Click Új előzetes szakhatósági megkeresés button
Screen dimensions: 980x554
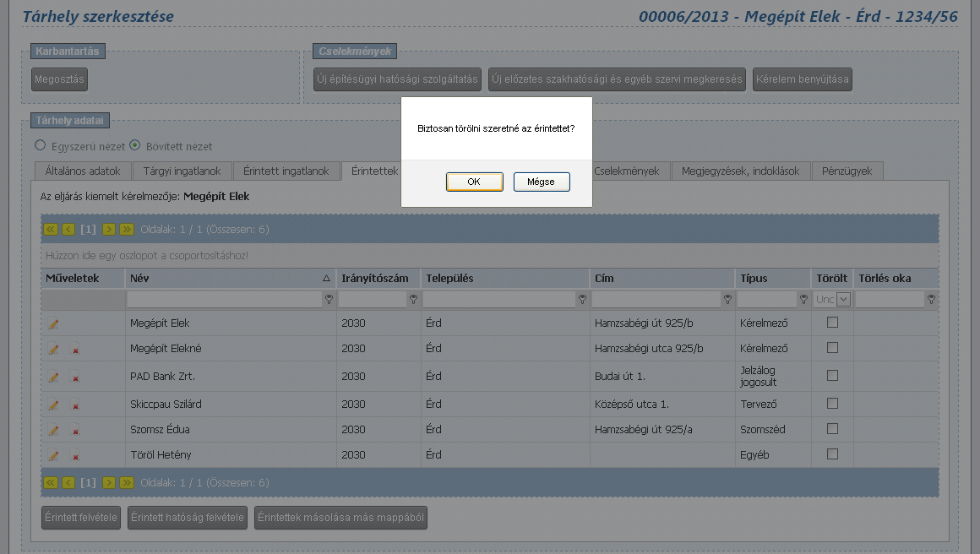(x=617, y=79)
